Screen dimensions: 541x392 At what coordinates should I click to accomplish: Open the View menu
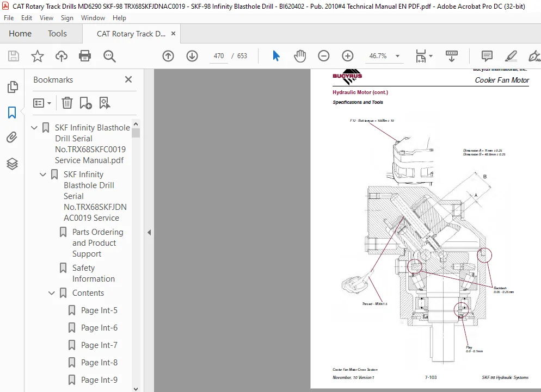(x=46, y=17)
